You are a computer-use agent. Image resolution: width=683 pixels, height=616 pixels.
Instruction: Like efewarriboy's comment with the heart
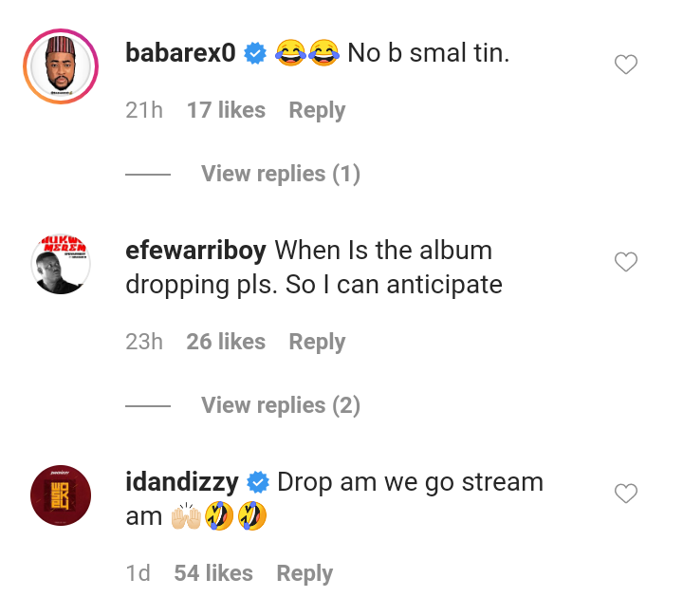pos(626,262)
